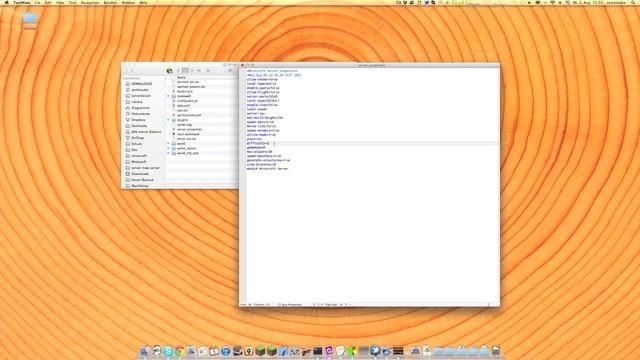The image size is (640, 360).
Task: Open server map server in the sidebar
Action: click(145, 168)
